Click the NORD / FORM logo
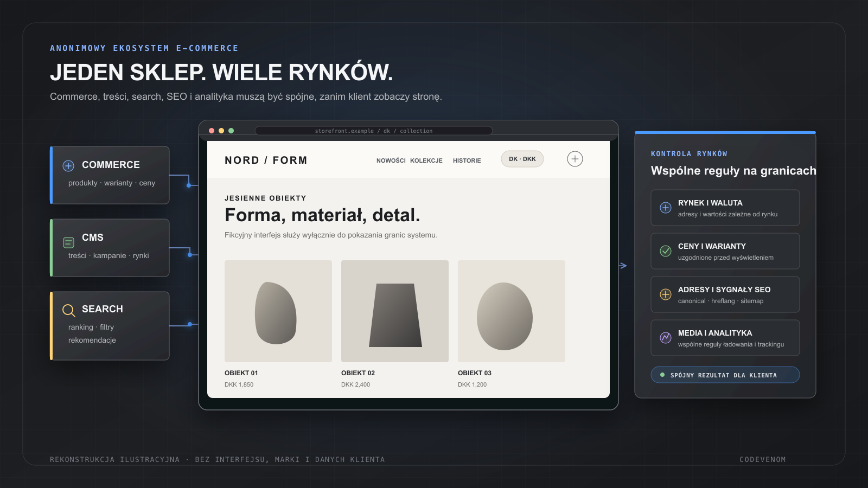Image resolution: width=868 pixels, height=488 pixels. pos(266,160)
